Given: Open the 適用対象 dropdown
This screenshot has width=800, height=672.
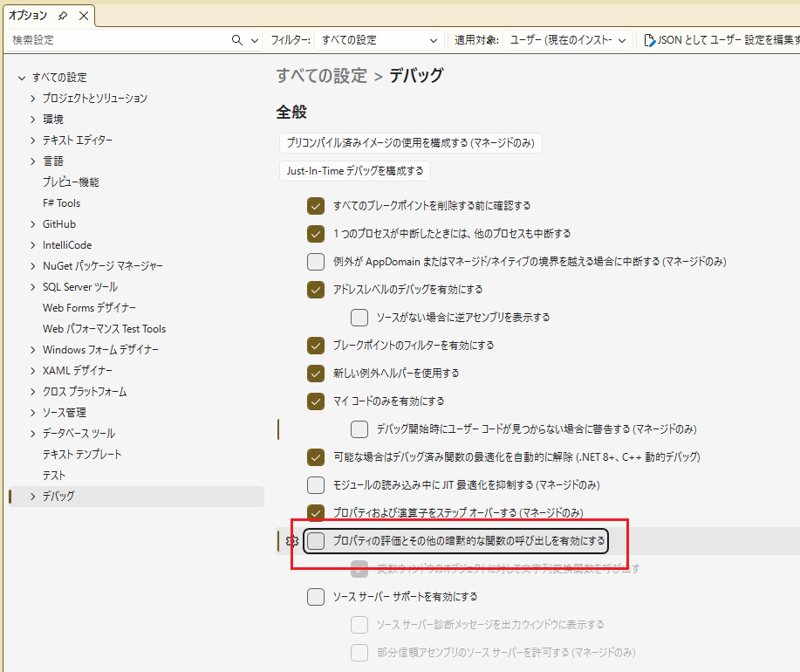Looking at the screenshot, I should tap(567, 40).
